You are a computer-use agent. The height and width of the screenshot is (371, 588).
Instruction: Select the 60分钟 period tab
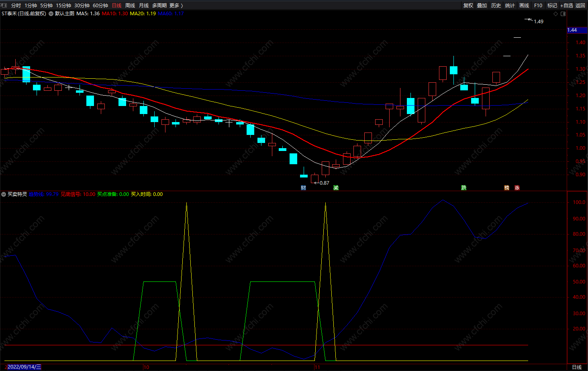100,5
